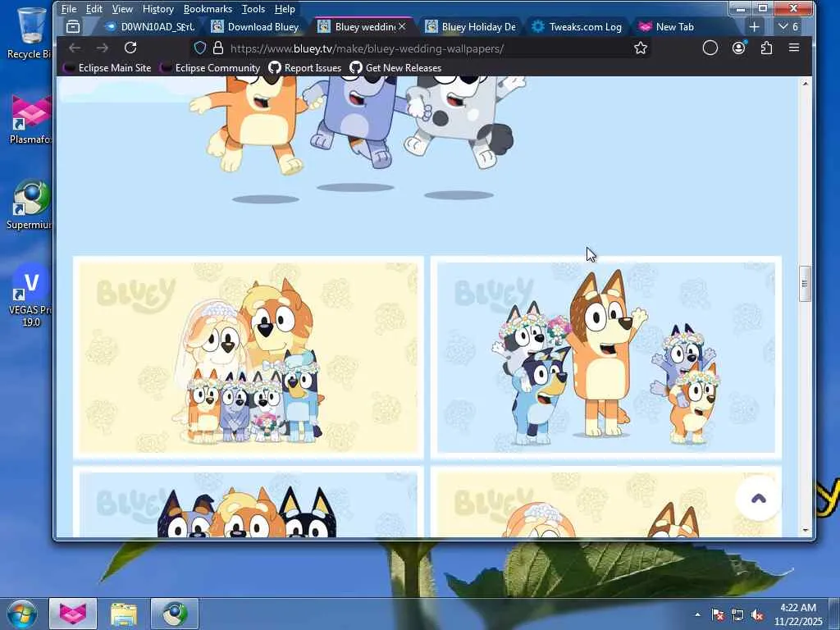
Task: Click the Plasmafox taskbar button
Action: 73,614
